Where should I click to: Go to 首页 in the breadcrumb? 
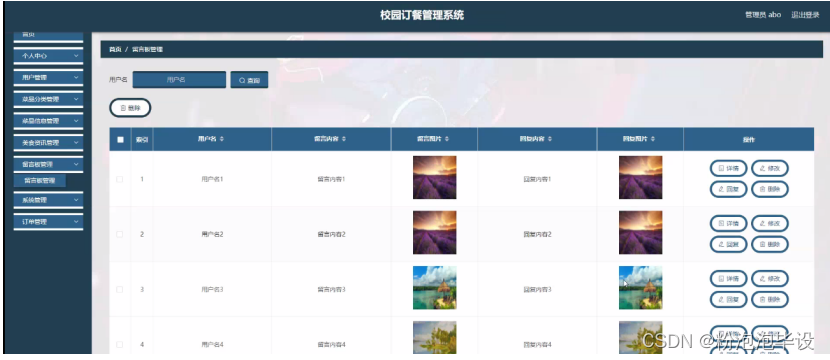pos(115,49)
